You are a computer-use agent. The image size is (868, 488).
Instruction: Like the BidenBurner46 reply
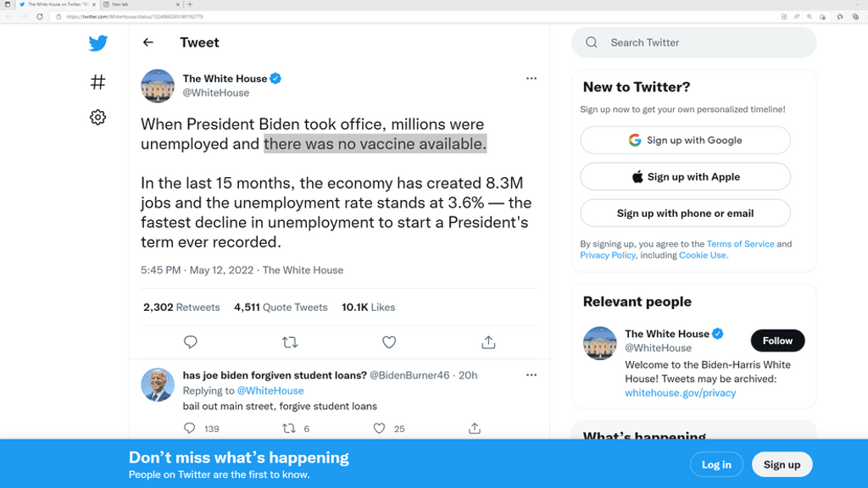click(380, 429)
